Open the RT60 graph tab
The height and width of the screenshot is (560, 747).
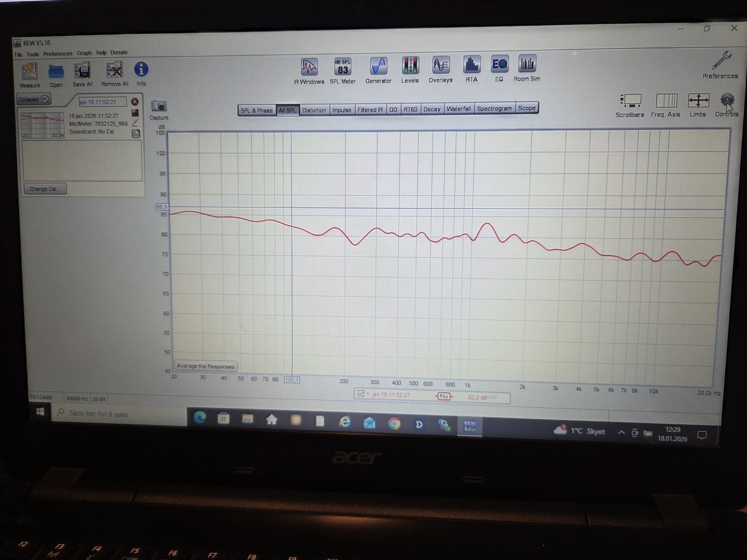(x=410, y=109)
